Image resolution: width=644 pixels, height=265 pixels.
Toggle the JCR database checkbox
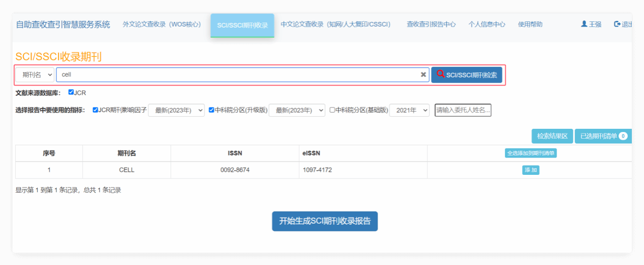coord(71,92)
